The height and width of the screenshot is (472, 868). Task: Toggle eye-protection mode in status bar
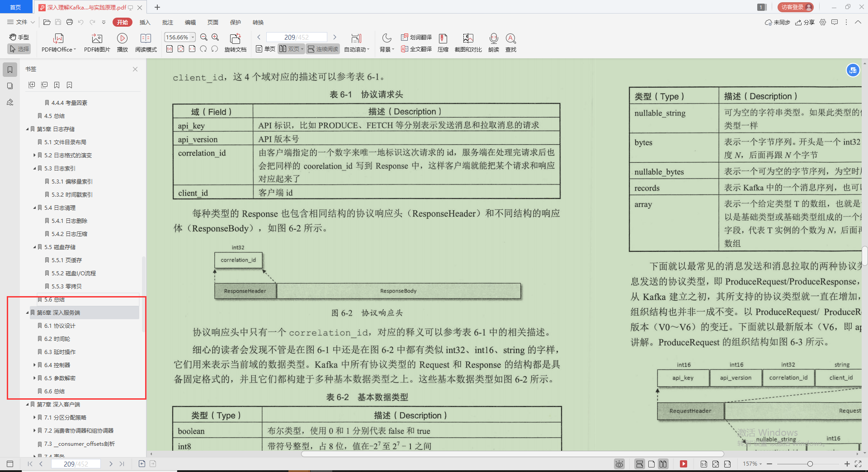click(619, 463)
